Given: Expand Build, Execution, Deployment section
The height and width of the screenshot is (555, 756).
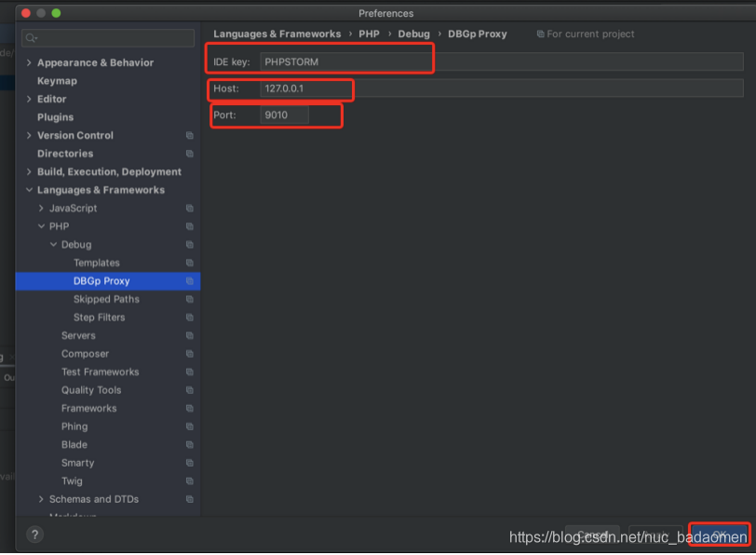Looking at the screenshot, I should pyautogui.click(x=28, y=171).
